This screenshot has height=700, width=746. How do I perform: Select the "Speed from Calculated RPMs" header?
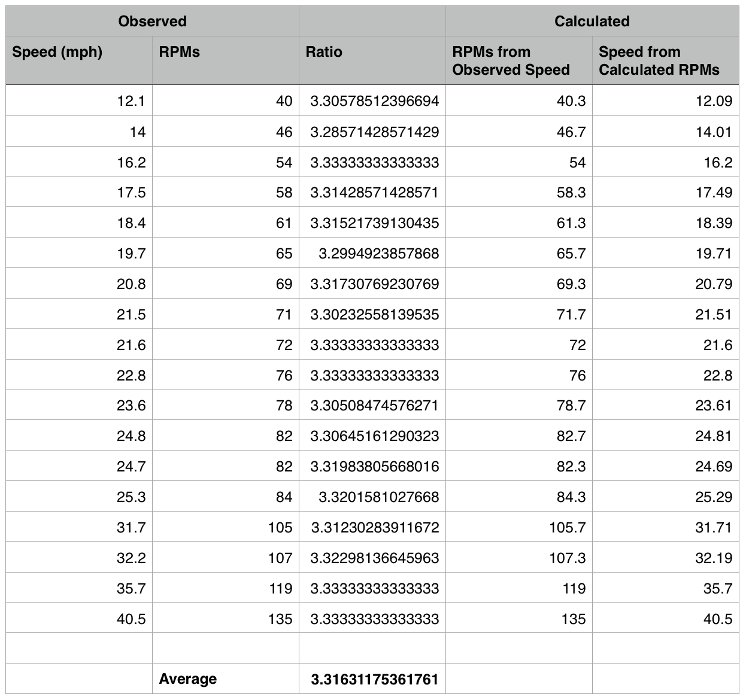[659, 61]
